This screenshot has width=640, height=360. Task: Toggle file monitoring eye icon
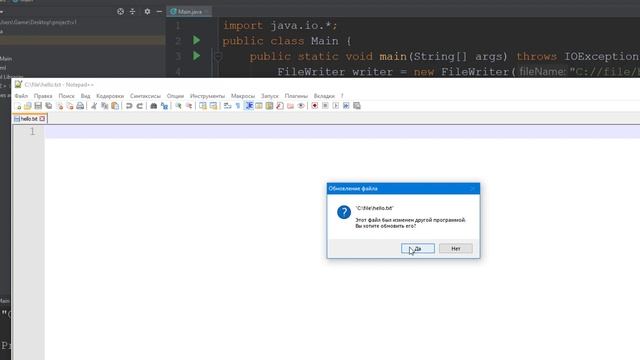[301, 106]
